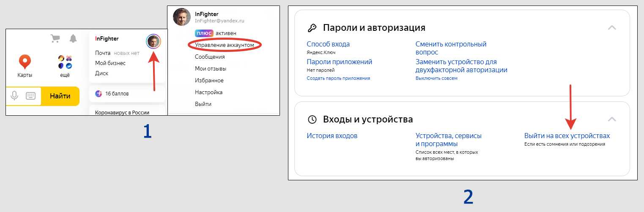The width and height of the screenshot is (644, 212).
Task: Open 'Способ входа' settings link
Action: pyautogui.click(x=328, y=44)
